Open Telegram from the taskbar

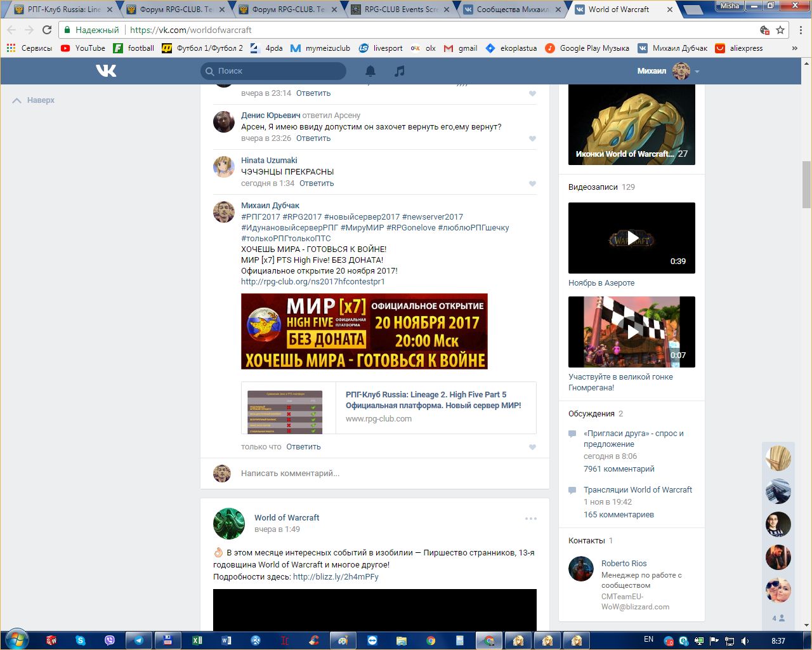tap(138, 640)
